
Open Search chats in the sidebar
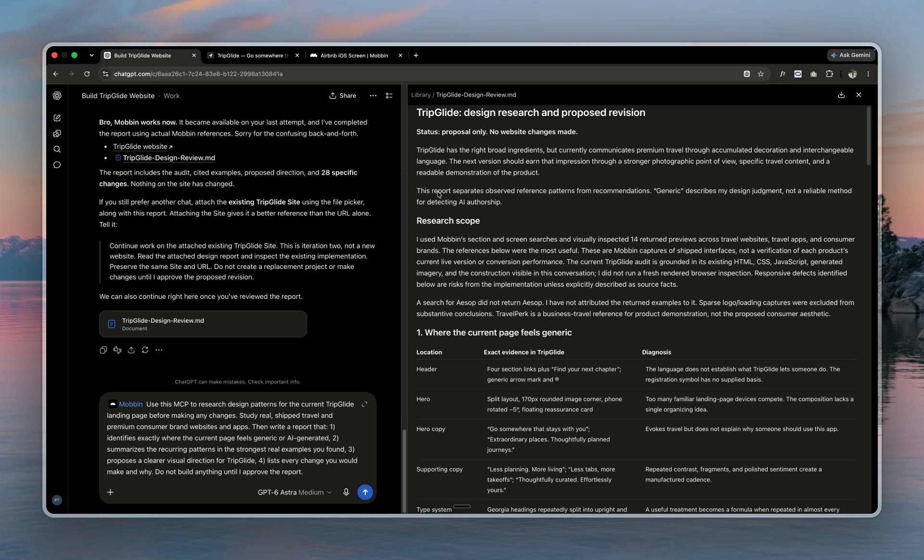(57, 149)
